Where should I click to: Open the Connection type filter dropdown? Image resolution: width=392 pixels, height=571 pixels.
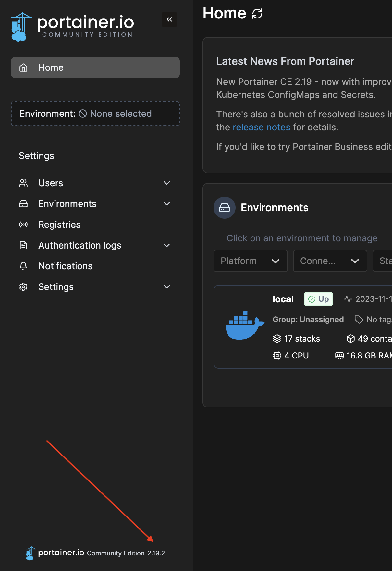tap(330, 261)
